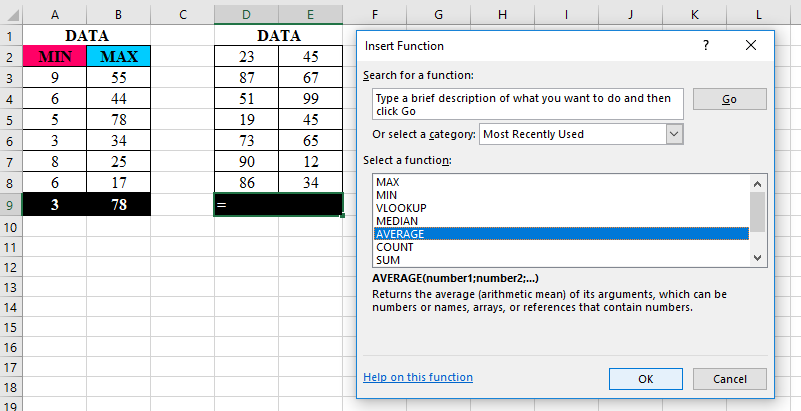This screenshot has width=801, height=411.
Task: Select MEDIAN in the function list
Action: pos(561,221)
